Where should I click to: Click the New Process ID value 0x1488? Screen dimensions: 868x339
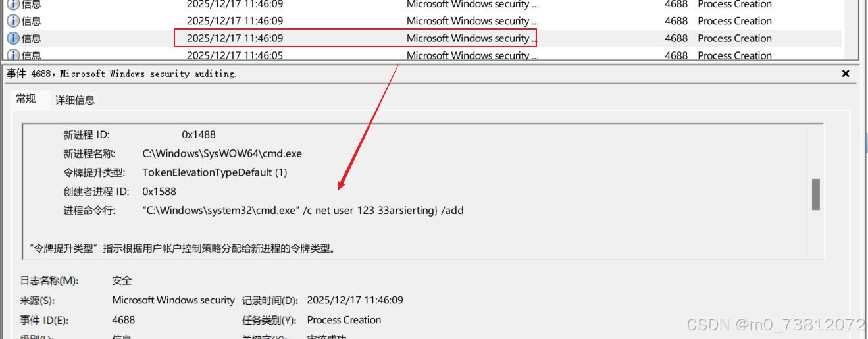coord(199,135)
